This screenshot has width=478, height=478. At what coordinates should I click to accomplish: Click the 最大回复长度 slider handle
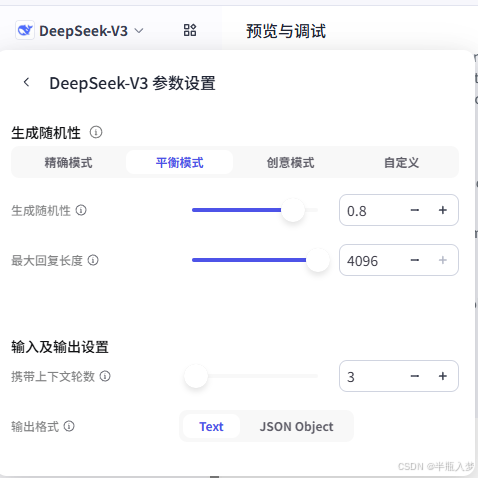[x=318, y=260]
